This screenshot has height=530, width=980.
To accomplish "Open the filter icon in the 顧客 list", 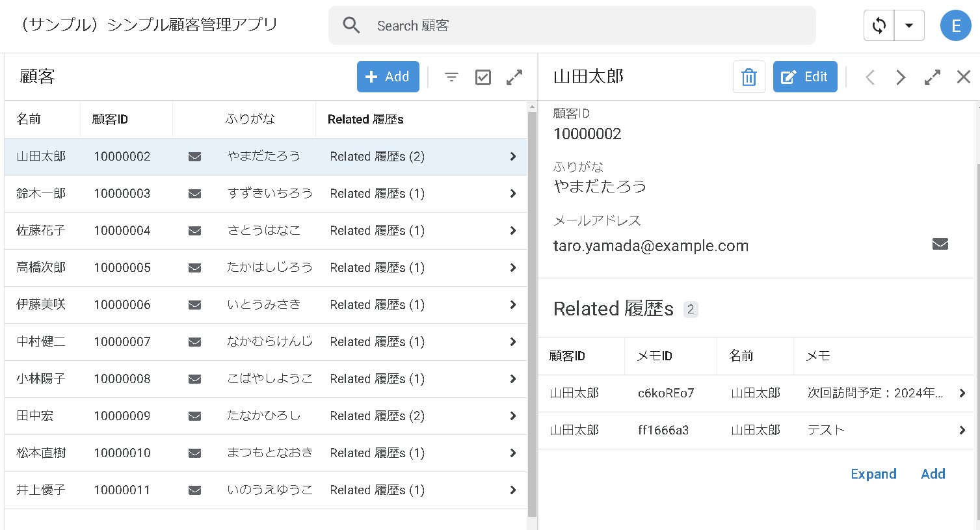I will coord(451,76).
